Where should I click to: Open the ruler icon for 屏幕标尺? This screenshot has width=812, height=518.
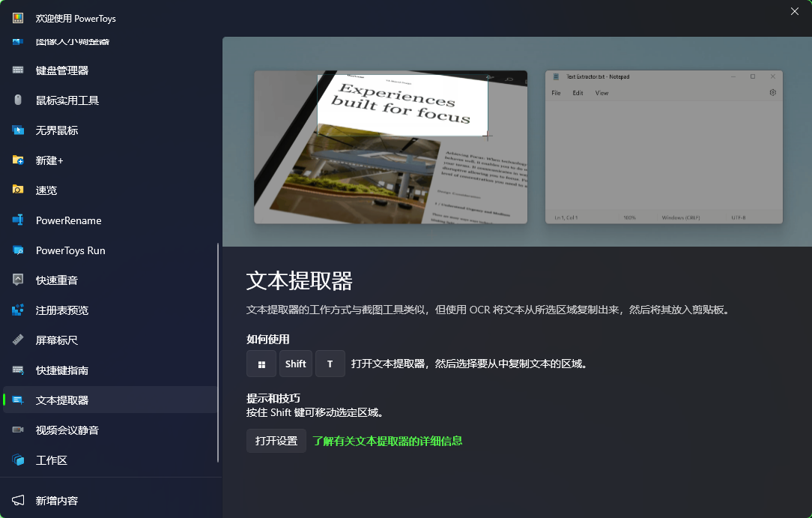coord(18,340)
